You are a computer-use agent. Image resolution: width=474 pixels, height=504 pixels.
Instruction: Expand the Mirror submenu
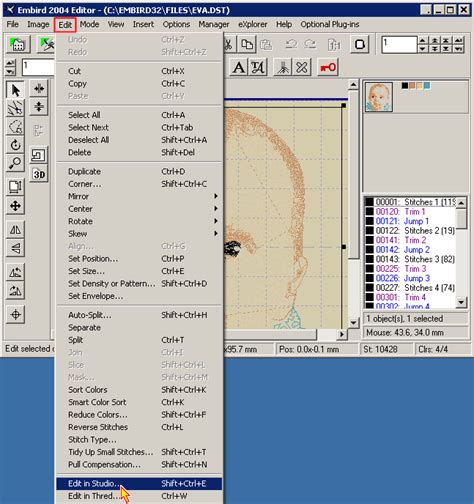coord(139,196)
